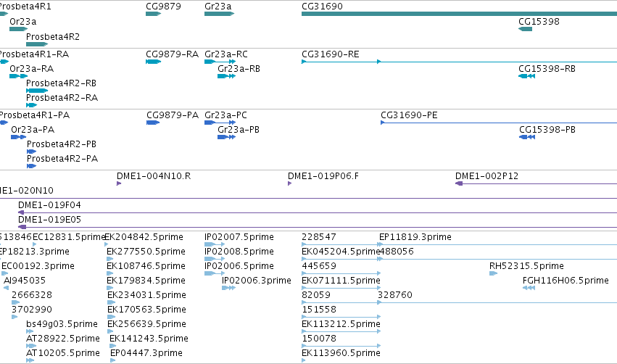617x364 pixels.
Task: Select EST AT28922.5prime
Action: click(x=63, y=339)
